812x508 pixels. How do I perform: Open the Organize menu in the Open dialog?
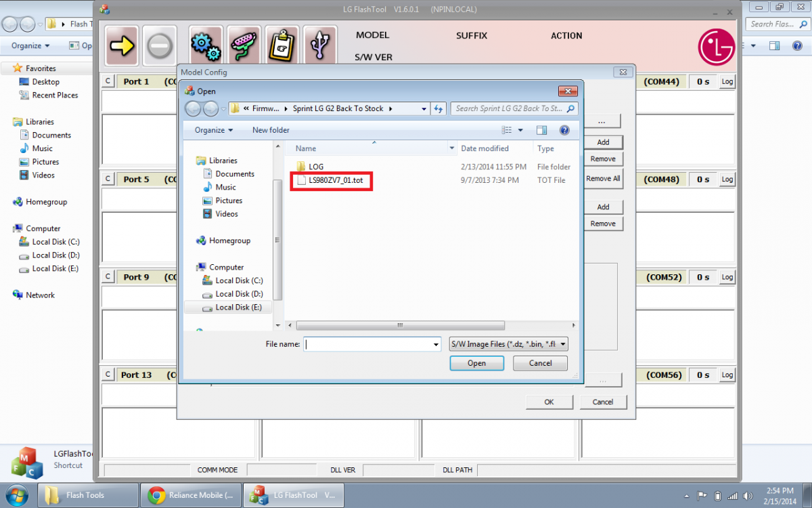[x=213, y=130]
